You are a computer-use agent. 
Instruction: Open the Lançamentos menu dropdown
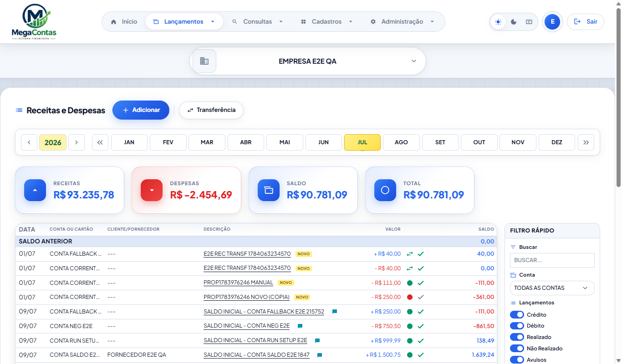(184, 22)
